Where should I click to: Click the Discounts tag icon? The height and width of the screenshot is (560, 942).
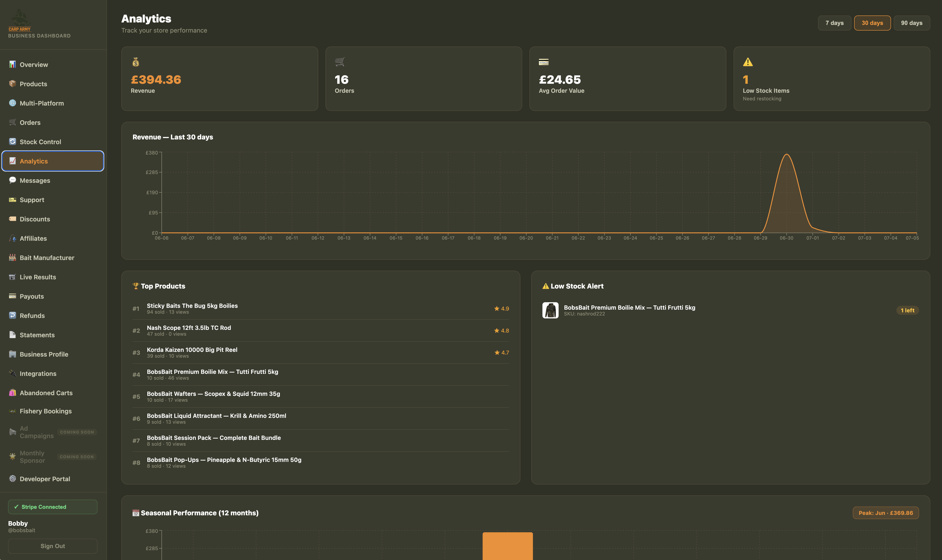coord(12,219)
